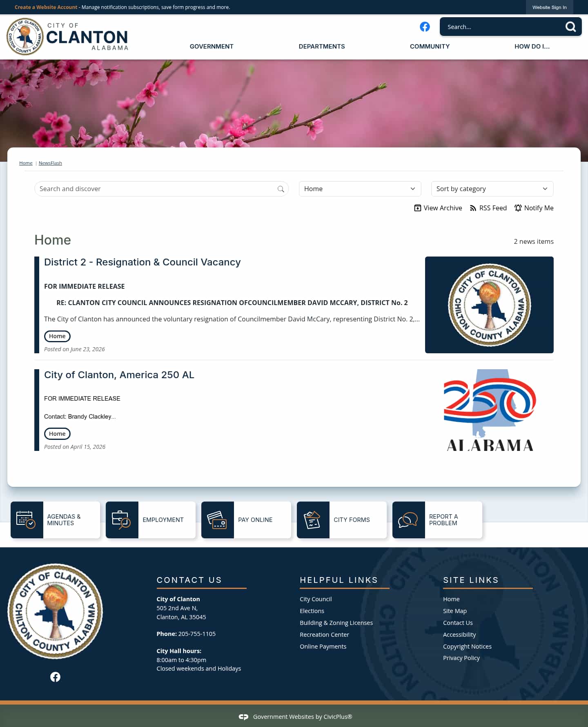The width and height of the screenshot is (588, 727).
Task: Click the CivicPlus logo in the footer
Action: (243, 717)
